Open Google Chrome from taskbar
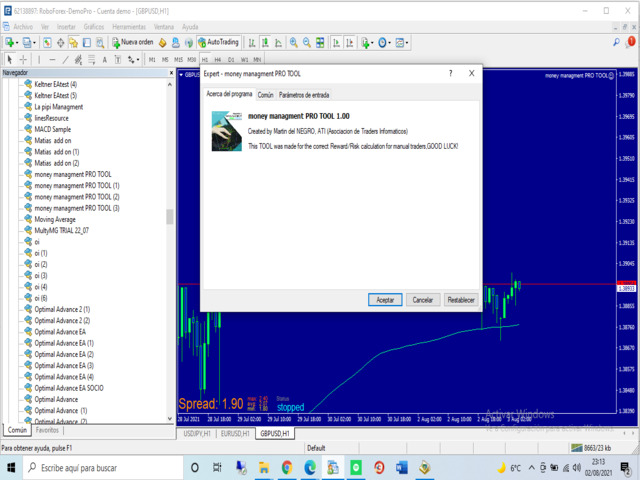Image resolution: width=640 pixels, height=480 pixels. (287, 468)
